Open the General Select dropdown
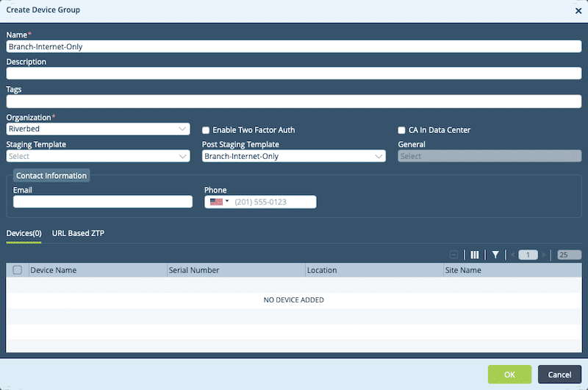 point(490,156)
